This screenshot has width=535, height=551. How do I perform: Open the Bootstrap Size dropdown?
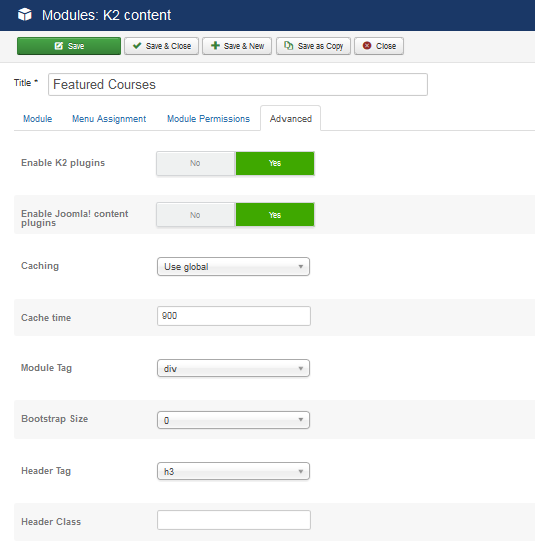tap(233, 420)
